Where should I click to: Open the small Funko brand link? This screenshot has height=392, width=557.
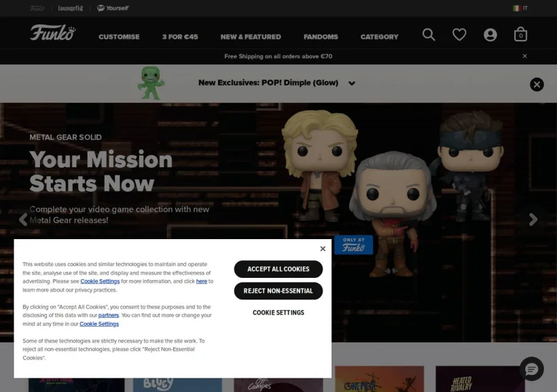click(x=37, y=8)
